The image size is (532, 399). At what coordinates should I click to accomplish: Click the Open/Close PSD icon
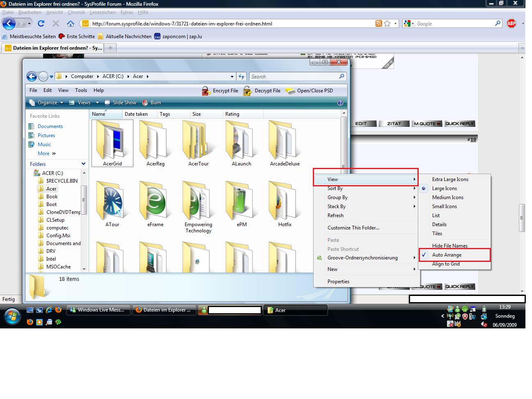point(290,91)
